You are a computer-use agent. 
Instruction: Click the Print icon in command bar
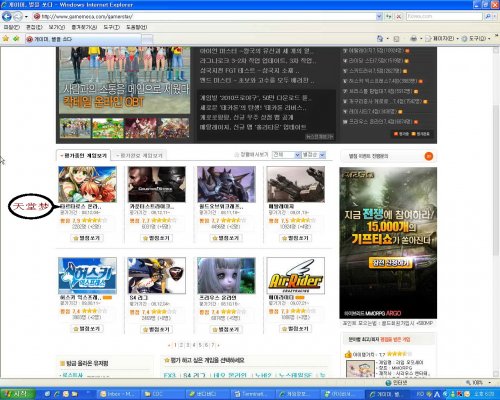(413, 39)
